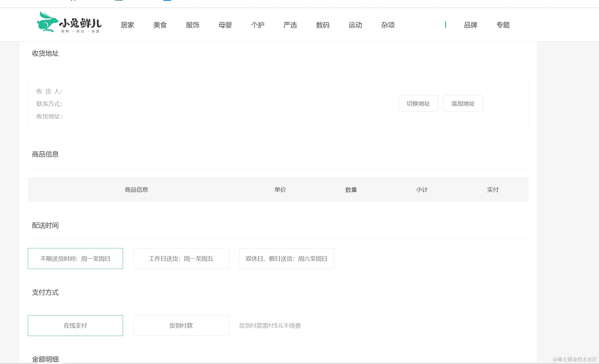
Task: Go to the 数码 category
Action: (323, 25)
